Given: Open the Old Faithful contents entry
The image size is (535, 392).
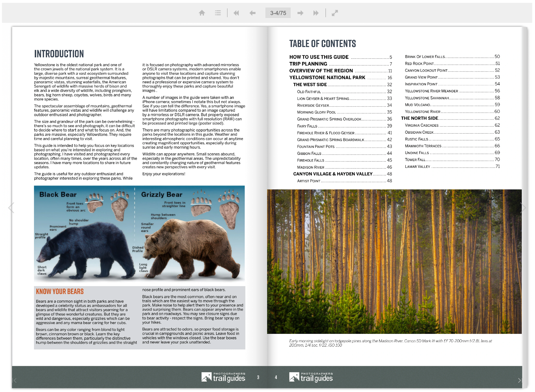Looking at the screenshot, I should 309,92.
